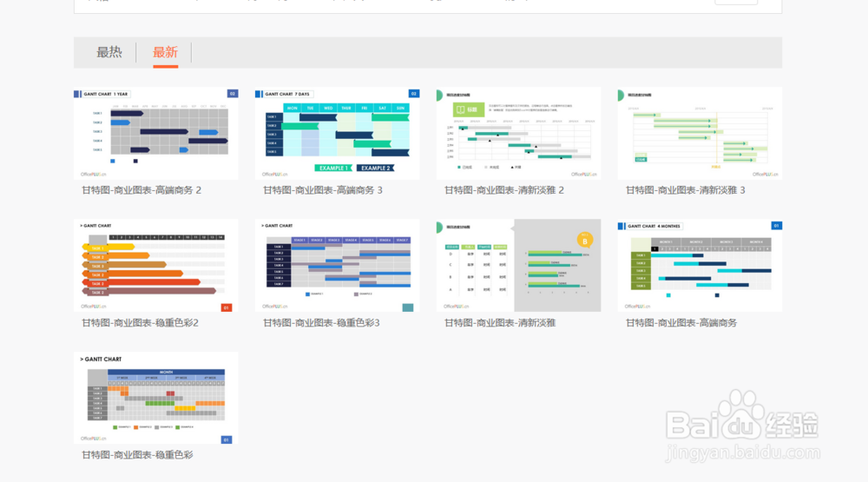Click title link 甘特图-商业图表-稳重色彩2
Image resolution: width=868 pixels, height=482 pixels.
140,322
